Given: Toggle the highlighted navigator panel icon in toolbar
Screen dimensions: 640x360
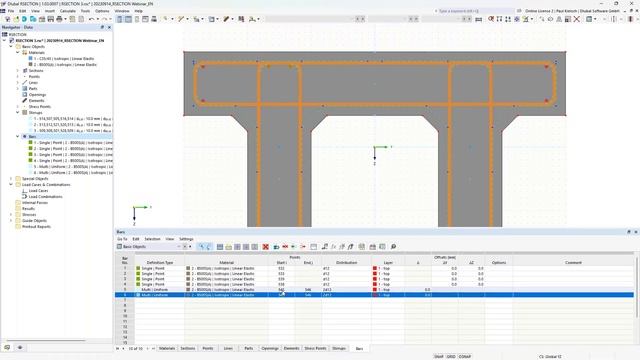Looking at the screenshot, I should 120,19.
